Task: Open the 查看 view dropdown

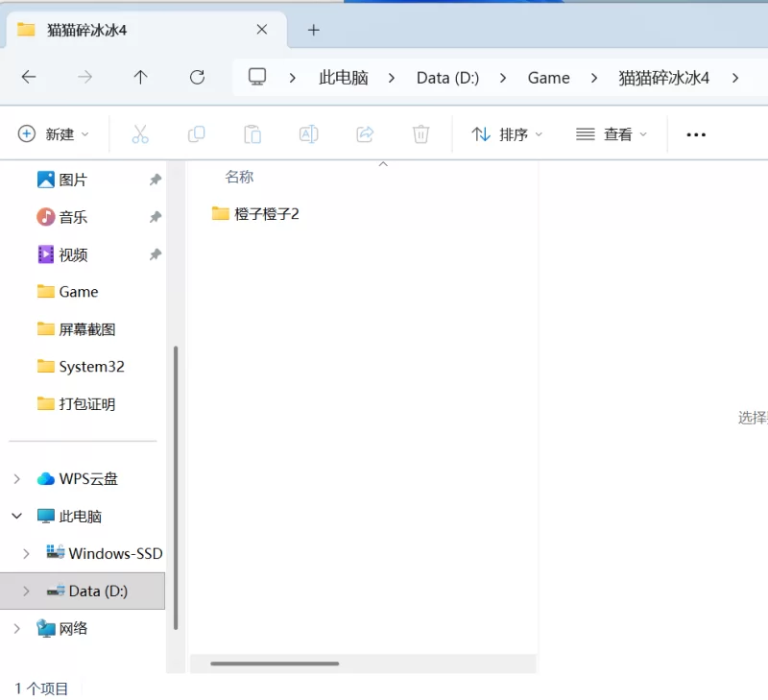Action: [612, 134]
